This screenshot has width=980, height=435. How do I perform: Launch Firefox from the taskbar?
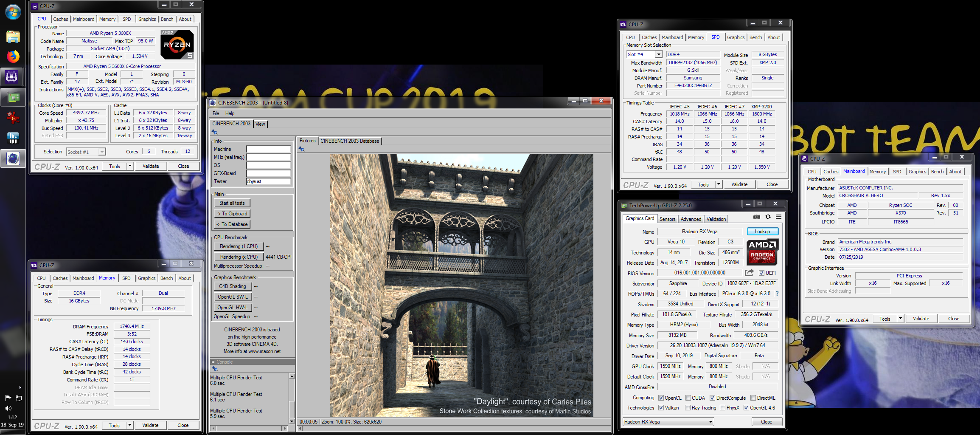click(13, 56)
